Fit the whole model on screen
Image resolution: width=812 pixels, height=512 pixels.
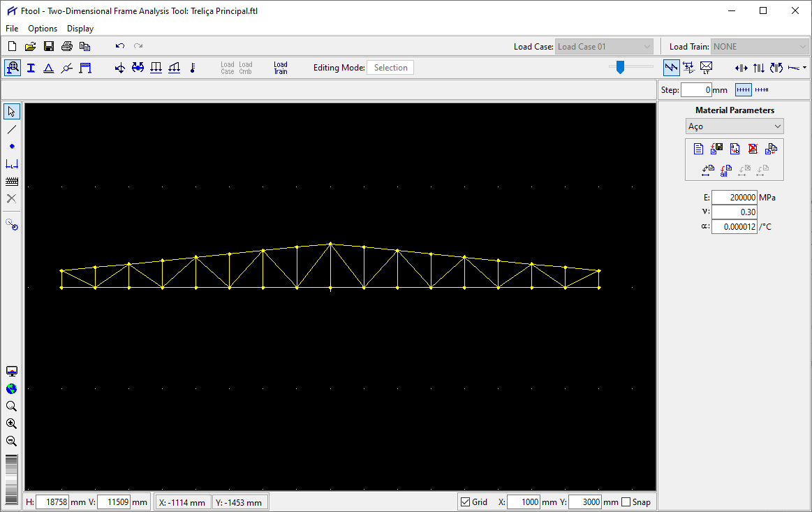(11, 389)
